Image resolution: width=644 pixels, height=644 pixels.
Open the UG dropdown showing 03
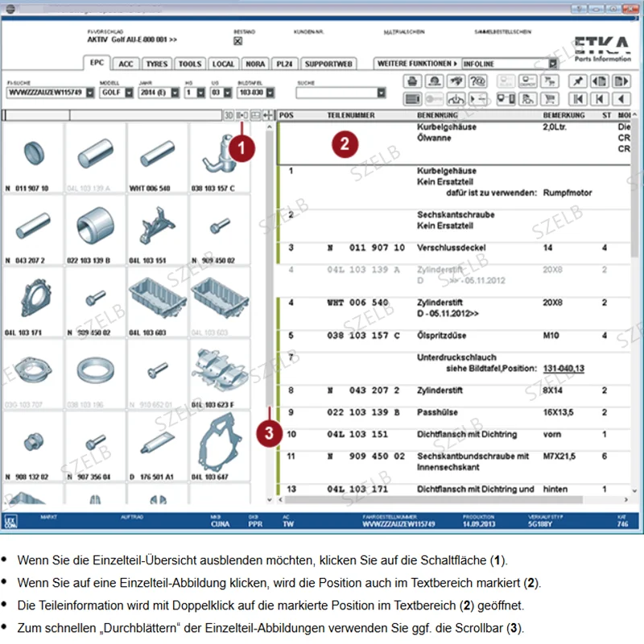(228, 93)
